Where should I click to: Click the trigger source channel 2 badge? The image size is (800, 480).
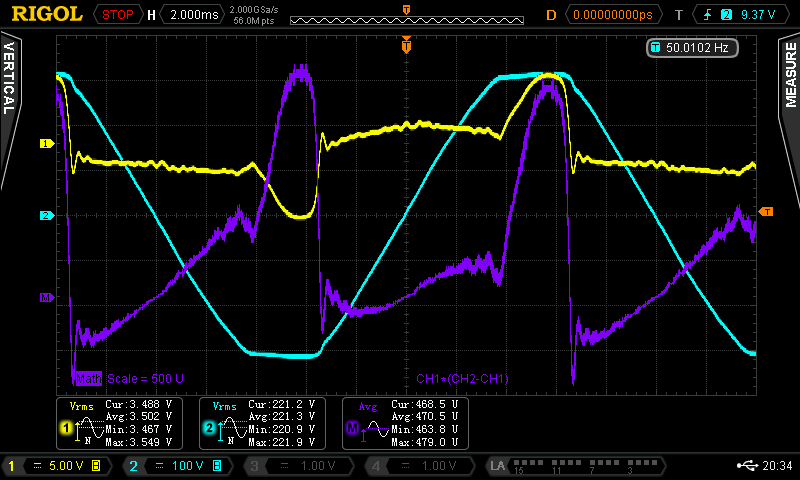click(x=726, y=15)
